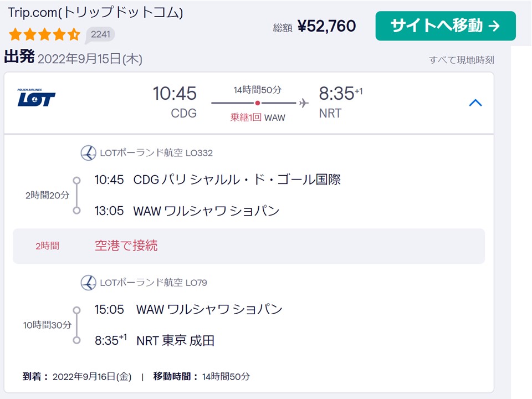Click the すべて現地時刻 note
Screen dimensions: 532x399
461,60
